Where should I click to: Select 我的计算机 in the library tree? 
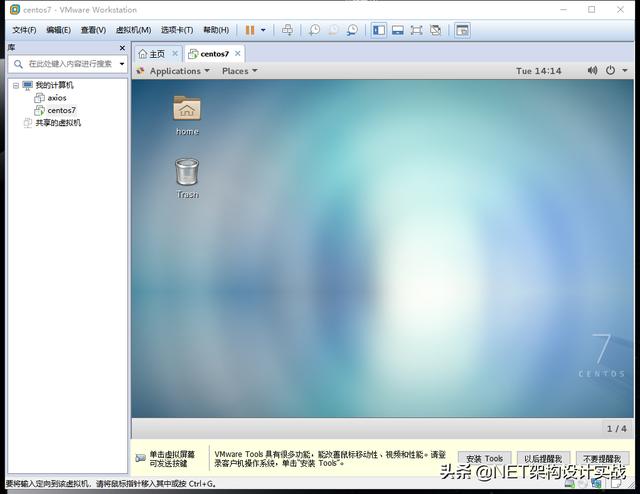point(54,85)
